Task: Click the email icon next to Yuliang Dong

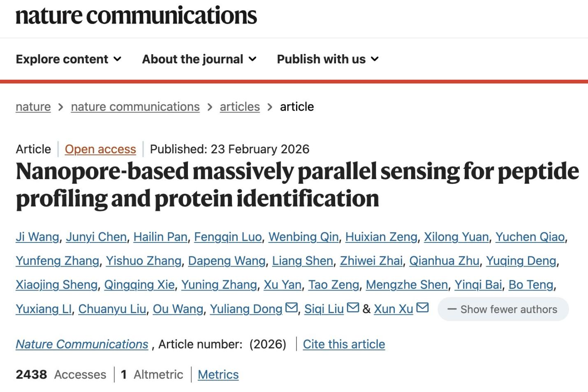Action: coord(292,308)
